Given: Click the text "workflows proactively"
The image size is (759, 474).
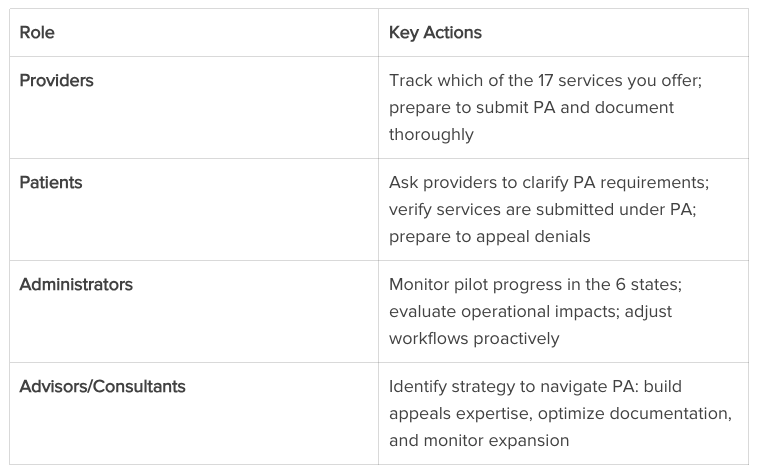Looking at the screenshot, I should click(x=474, y=338).
